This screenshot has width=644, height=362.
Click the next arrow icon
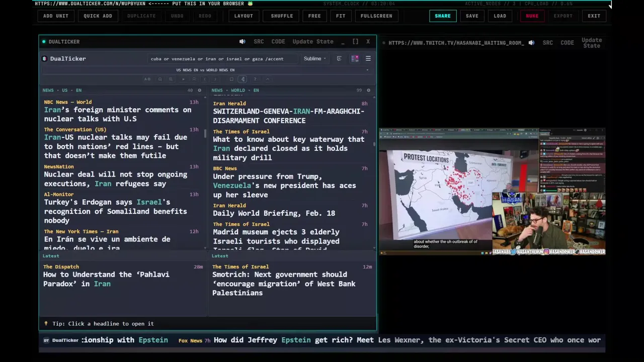tap(215, 79)
